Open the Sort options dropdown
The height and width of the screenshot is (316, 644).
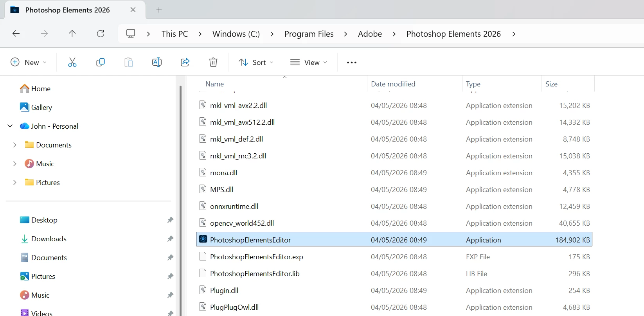point(256,62)
